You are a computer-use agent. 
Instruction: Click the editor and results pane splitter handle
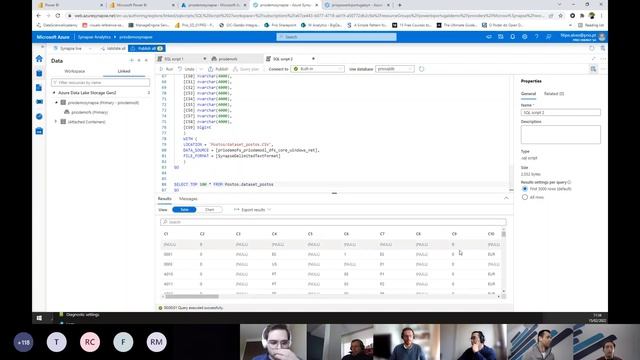(x=334, y=193)
